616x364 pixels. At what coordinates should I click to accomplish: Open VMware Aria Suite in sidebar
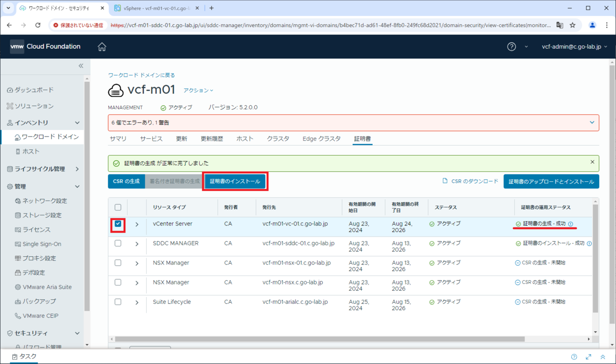click(x=47, y=287)
